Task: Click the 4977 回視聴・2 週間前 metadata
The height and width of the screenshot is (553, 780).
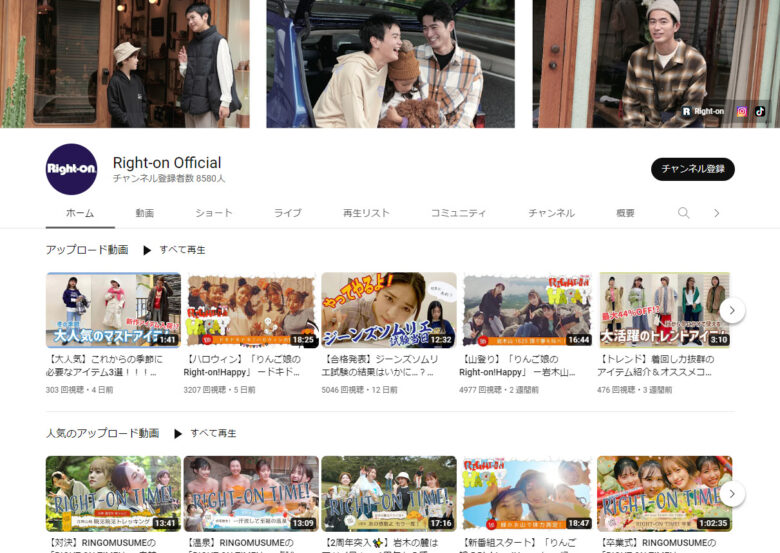Action: click(x=498, y=390)
